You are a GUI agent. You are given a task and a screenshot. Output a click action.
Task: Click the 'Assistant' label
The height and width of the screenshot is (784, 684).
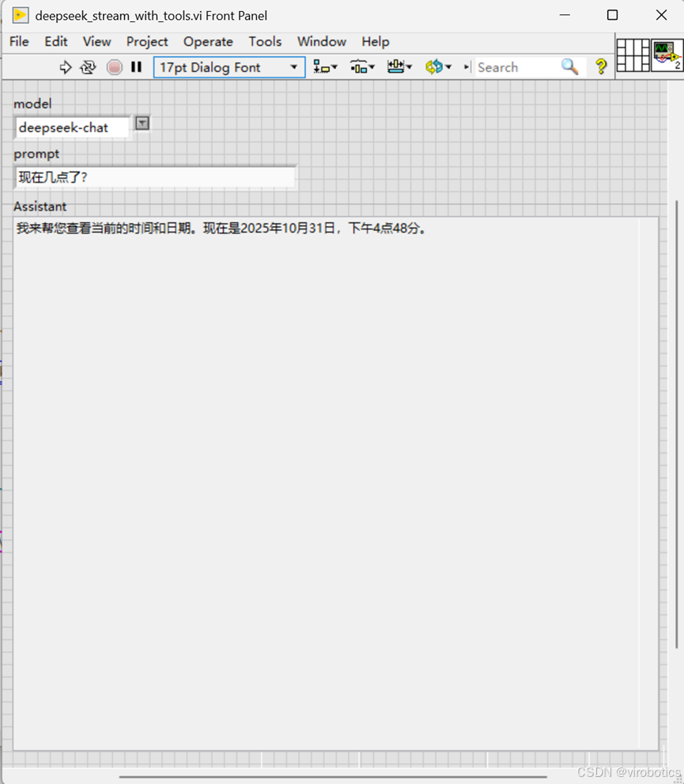click(40, 206)
